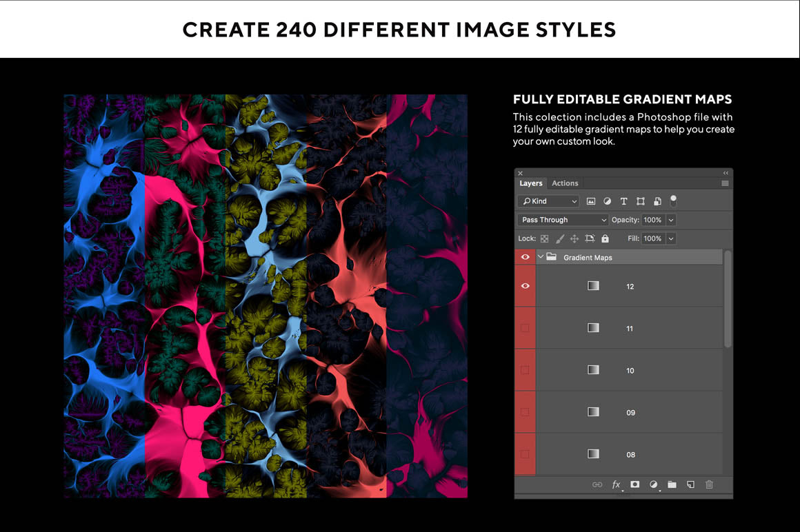Image resolution: width=800 pixels, height=532 pixels.
Task: Click the lock position move icon
Action: click(574, 238)
